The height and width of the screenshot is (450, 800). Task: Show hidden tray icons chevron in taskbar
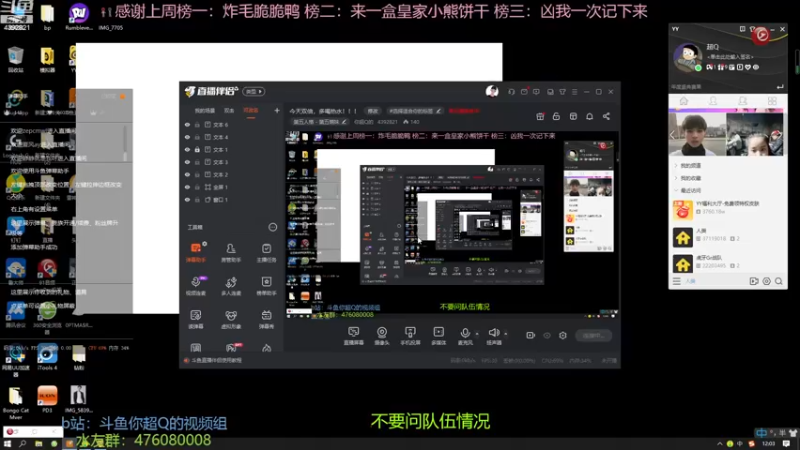(719, 444)
